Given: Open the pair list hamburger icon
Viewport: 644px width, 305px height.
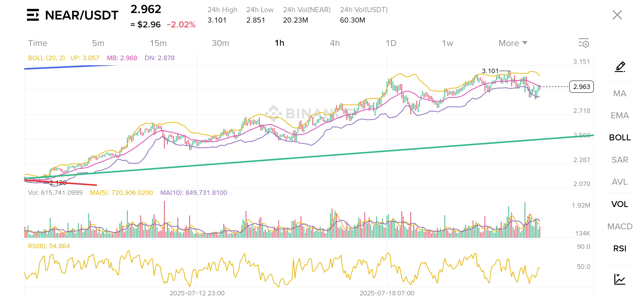Looking at the screenshot, I should [x=33, y=15].
